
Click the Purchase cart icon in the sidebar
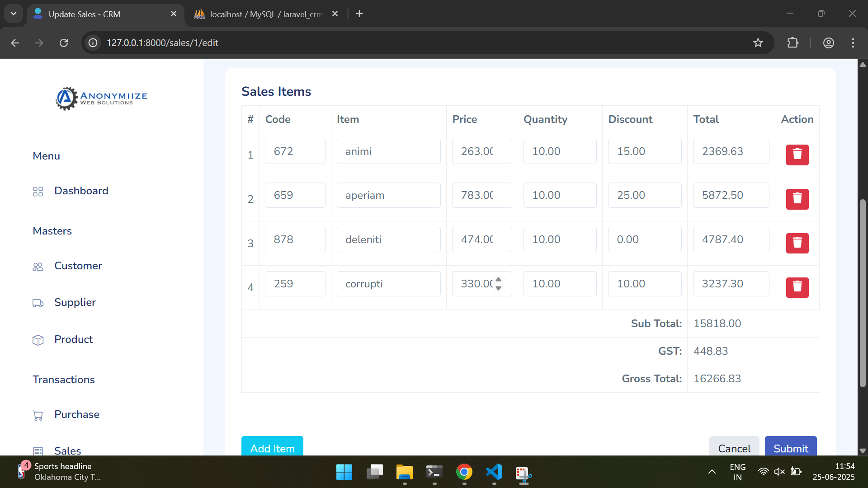click(x=38, y=415)
